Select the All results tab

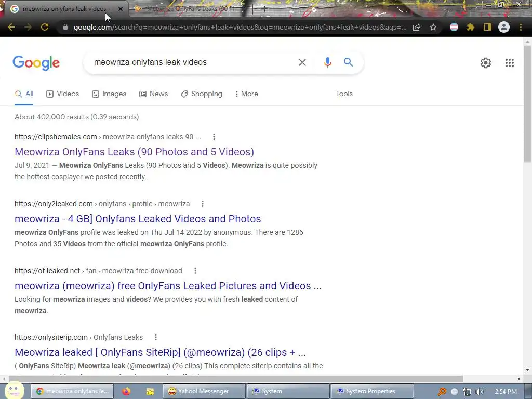point(24,94)
